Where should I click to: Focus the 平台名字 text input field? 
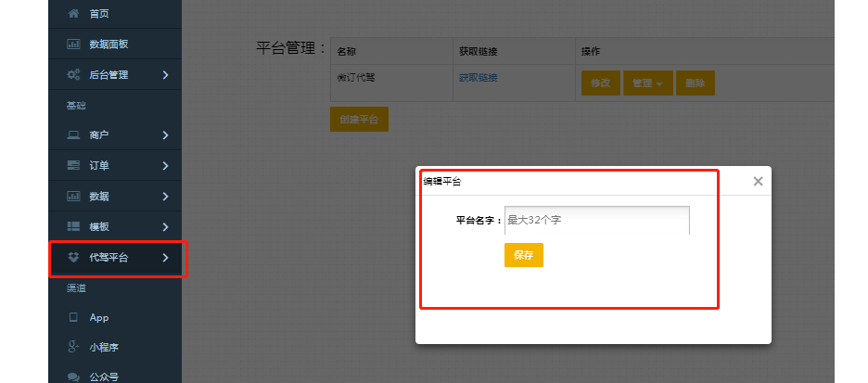click(596, 221)
